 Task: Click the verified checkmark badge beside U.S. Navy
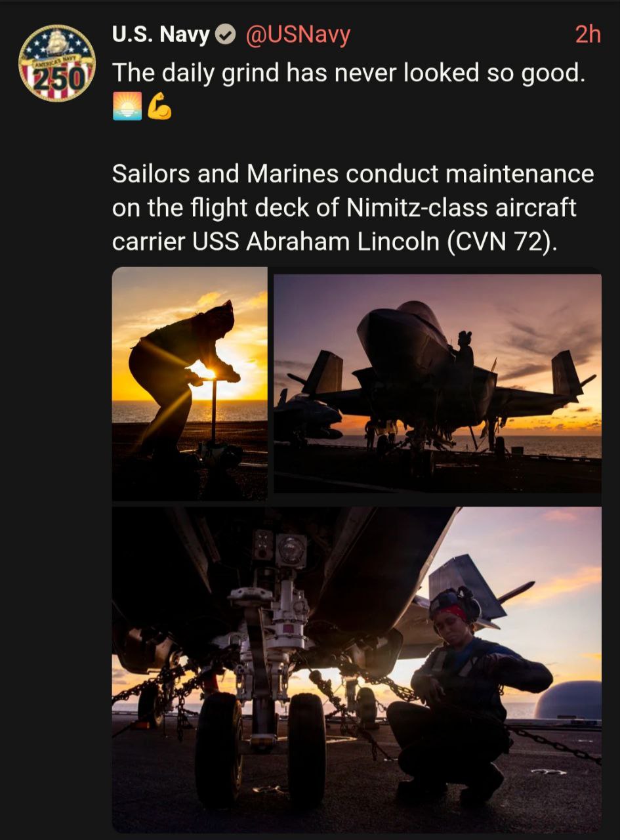point(226,35)
